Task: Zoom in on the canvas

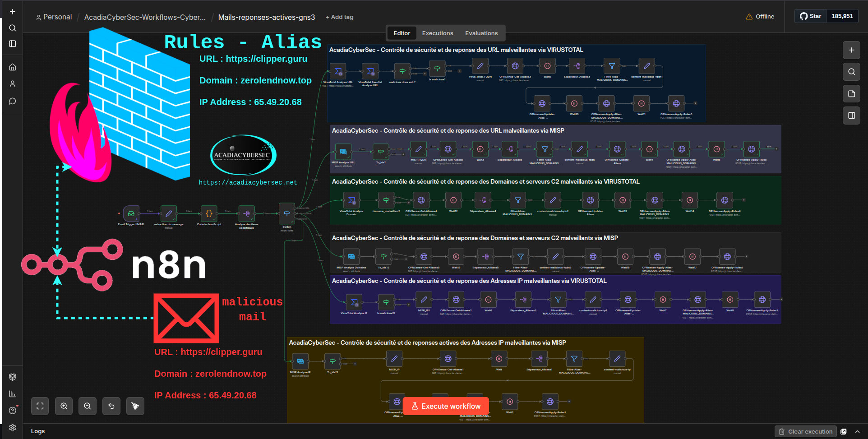Action: click(x=64, y=406)
